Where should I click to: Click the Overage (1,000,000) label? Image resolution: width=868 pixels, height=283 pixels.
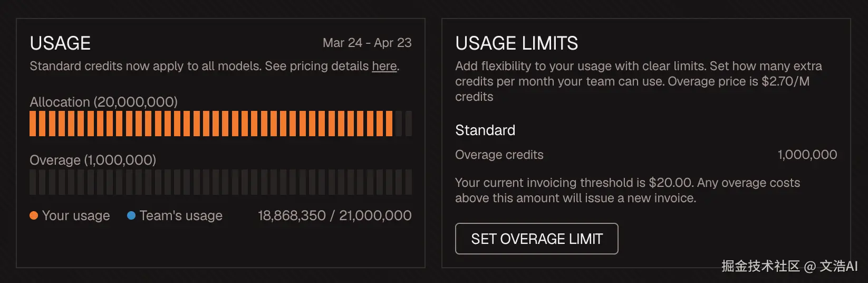click(x=93, y=160)
